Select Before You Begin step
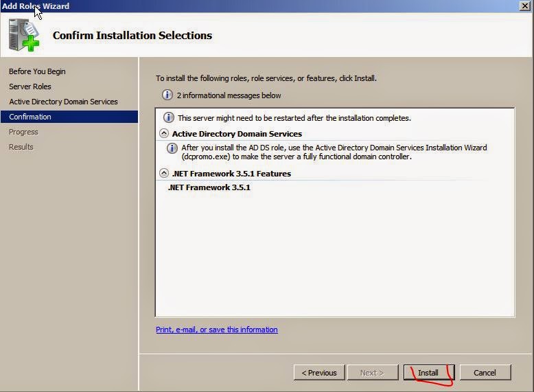 (x=37, y=71)
